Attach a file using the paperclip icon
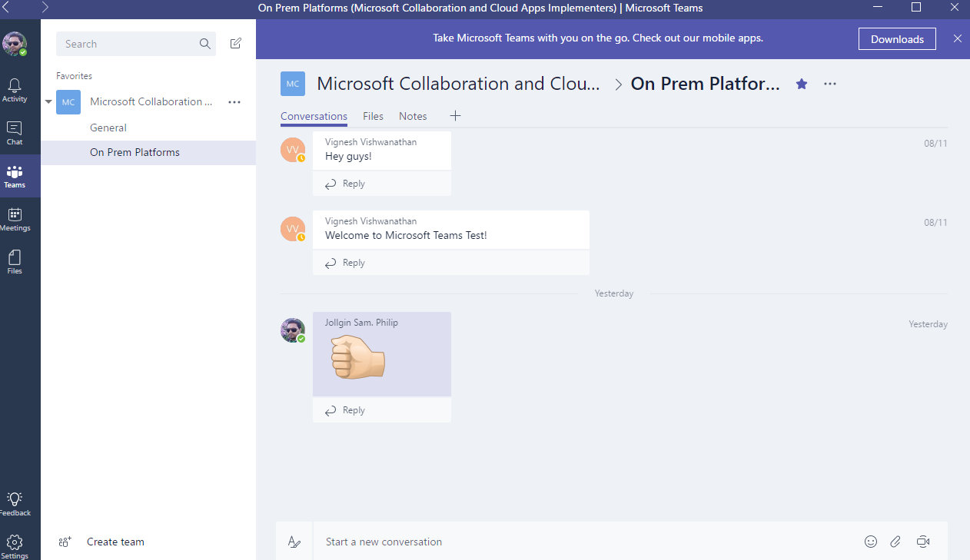The image size is (970, 560). pyautogui.click(x=895, y=542)
